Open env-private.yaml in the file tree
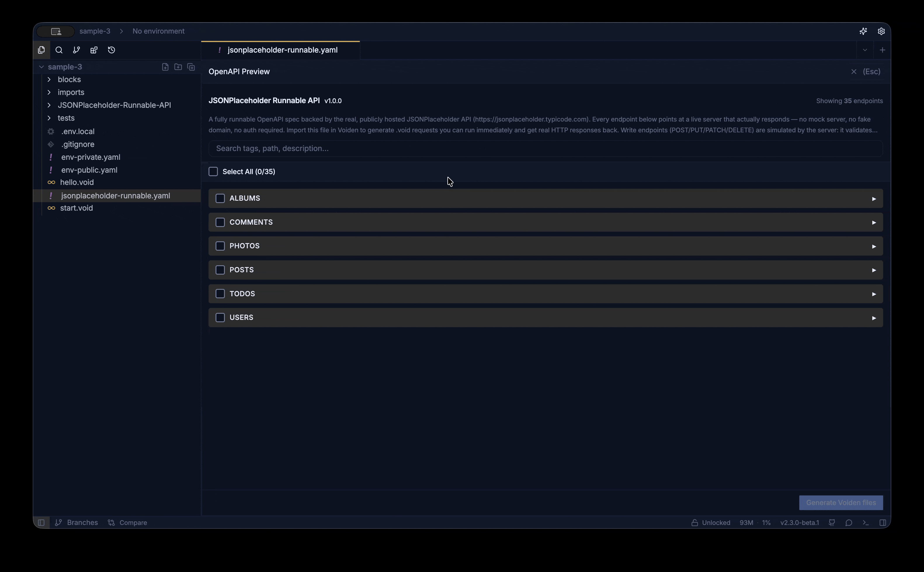The image size is (924, 572). (x=91, y=157)
